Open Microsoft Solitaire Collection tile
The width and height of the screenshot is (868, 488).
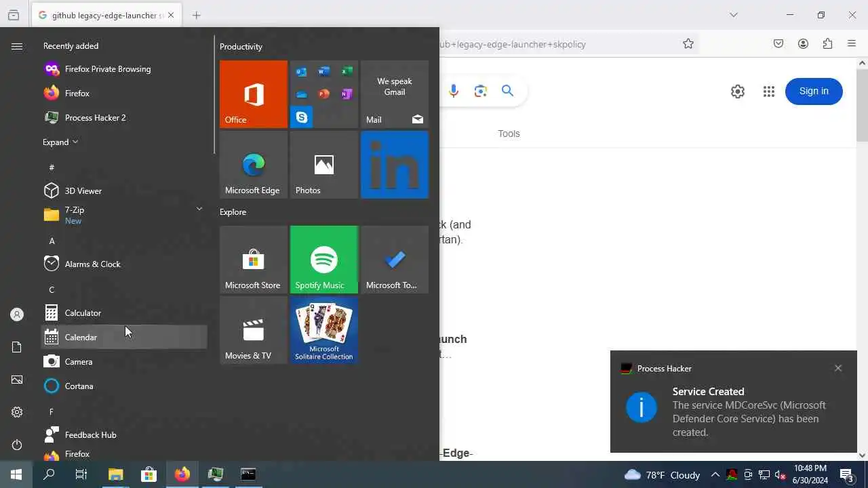click(324, 330)
